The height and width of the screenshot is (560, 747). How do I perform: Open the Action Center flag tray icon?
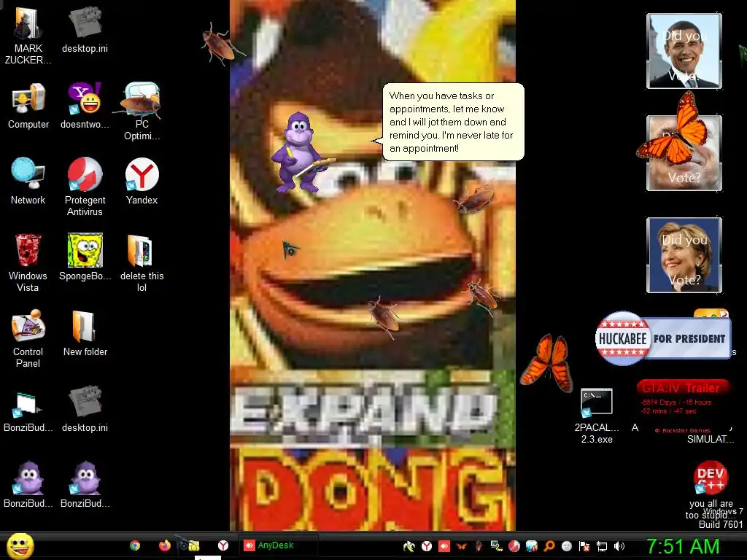[x=584, y=546]
